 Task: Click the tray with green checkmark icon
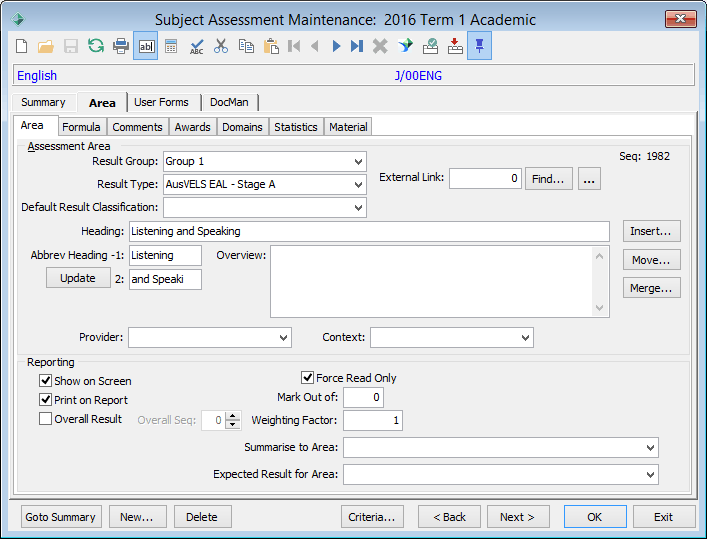coord(430,46)
